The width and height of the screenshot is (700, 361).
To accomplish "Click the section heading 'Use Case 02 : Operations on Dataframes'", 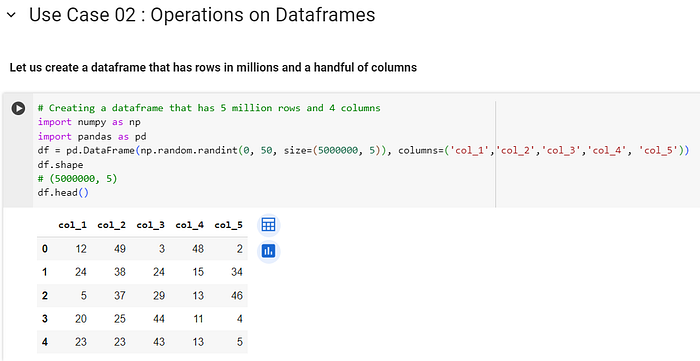I will click(x=202, y=15).
